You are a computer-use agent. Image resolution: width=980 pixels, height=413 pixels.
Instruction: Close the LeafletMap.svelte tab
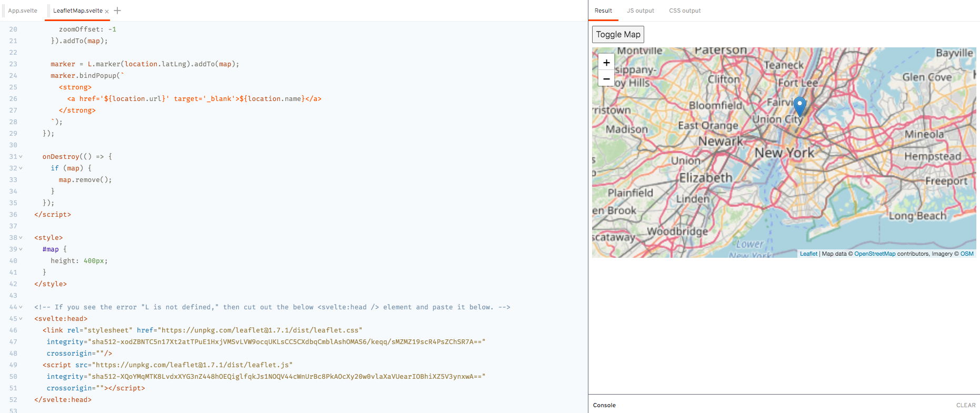pyautogui.click(x=107, y=11)
